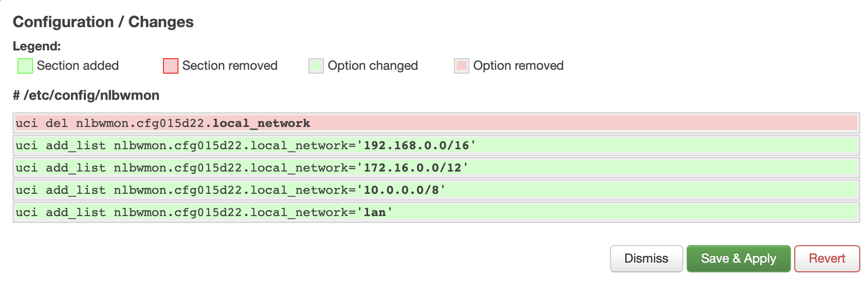Click the 'Option removed' legend label

518,65
